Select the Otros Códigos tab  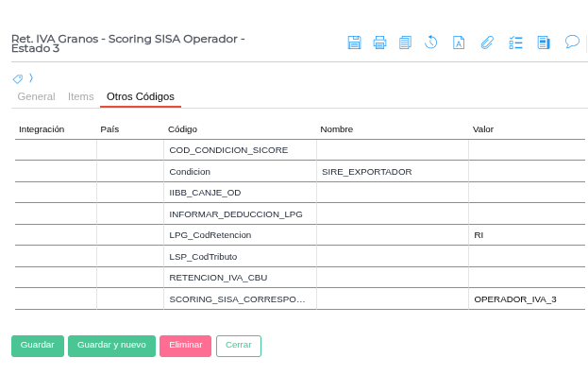[x=141, y=96]
